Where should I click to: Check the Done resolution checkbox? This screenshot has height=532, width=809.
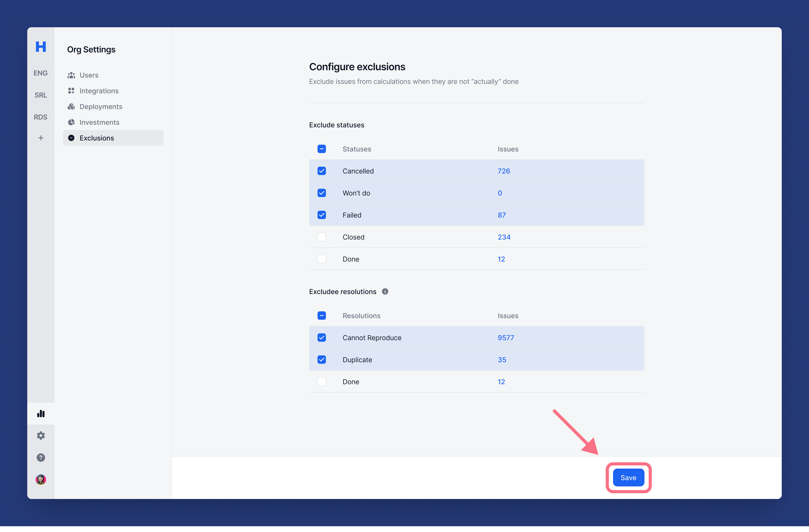coord(321,382)
